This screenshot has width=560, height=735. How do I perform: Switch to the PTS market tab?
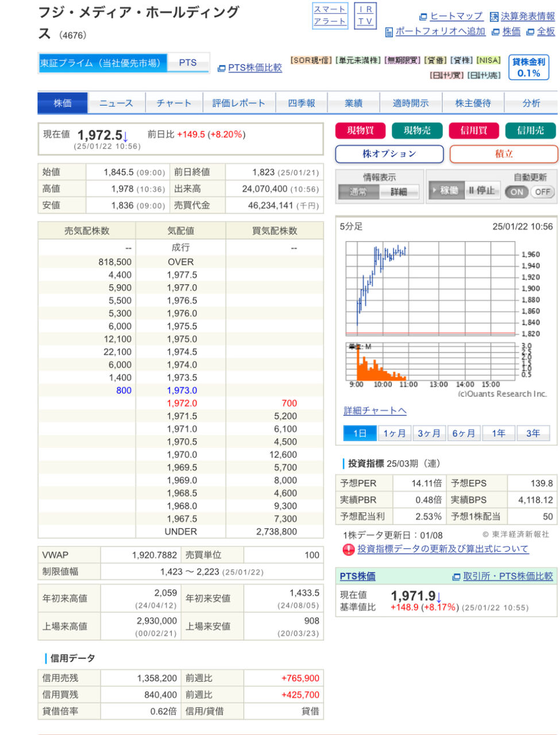pyautogui.click(x=188, y=63)
